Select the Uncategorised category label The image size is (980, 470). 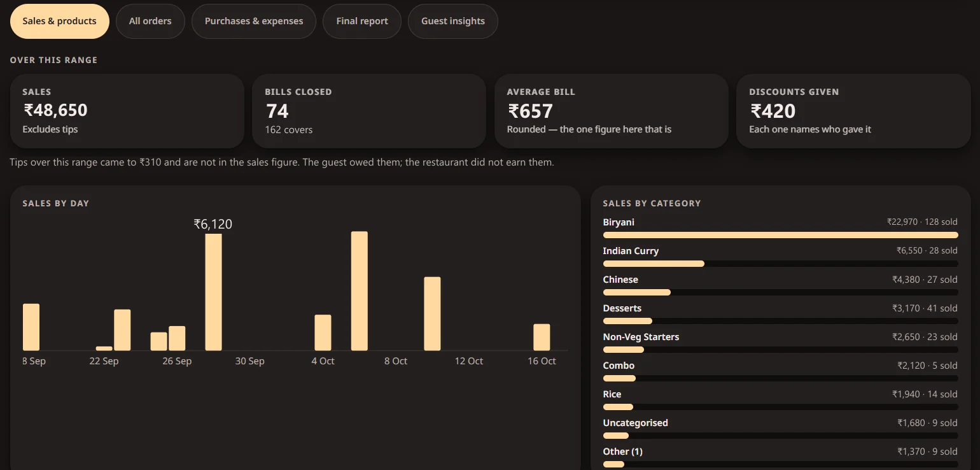(x=635, y=423)
